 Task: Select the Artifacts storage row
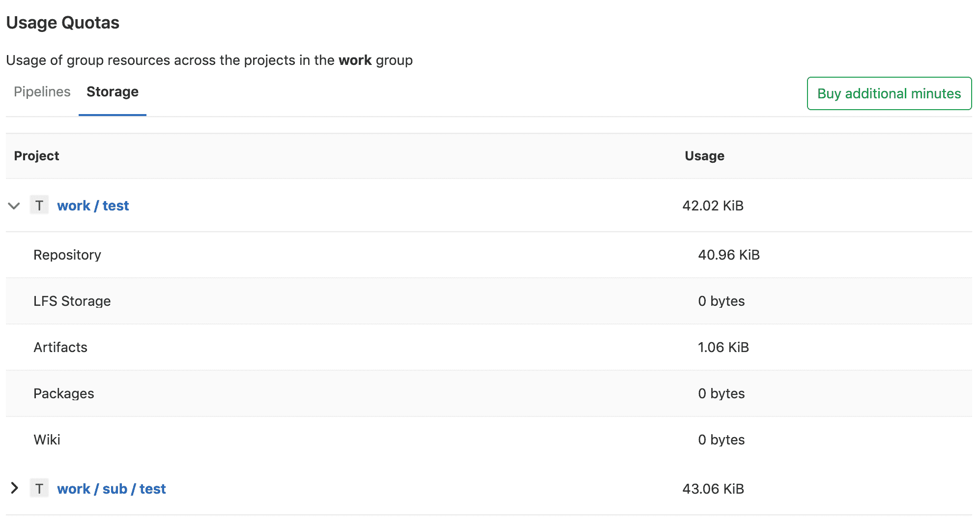coord(60,347)
